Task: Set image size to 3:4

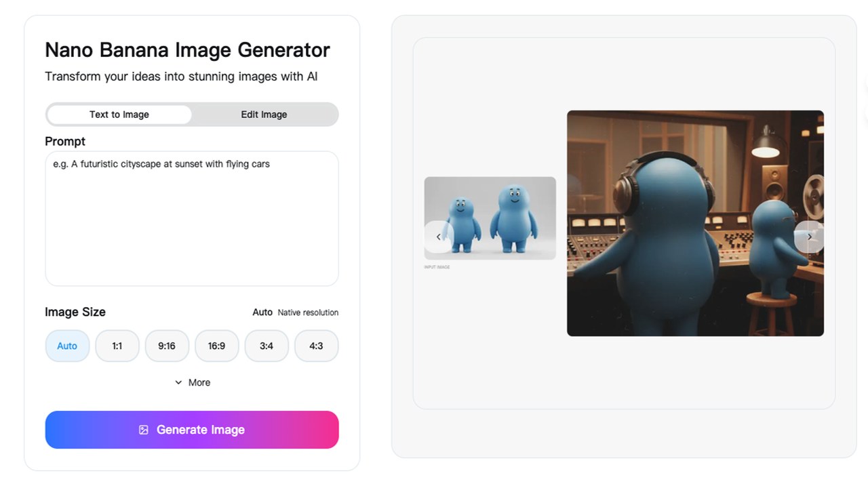Action: tap(267, 346)
